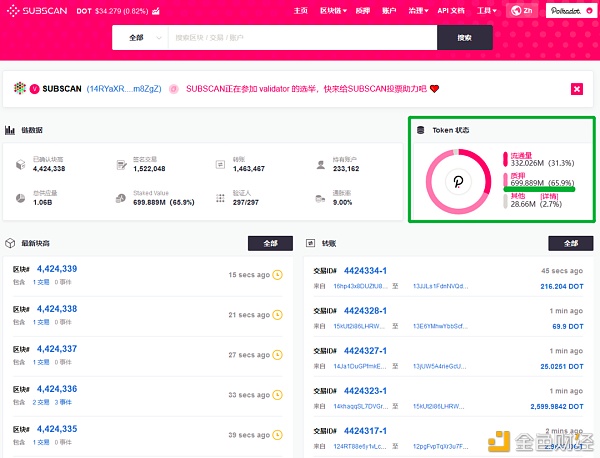The image size is (600, 458).
Task: Click the clock icon beside block 4,424,339
Action: (x=277, y=275)
